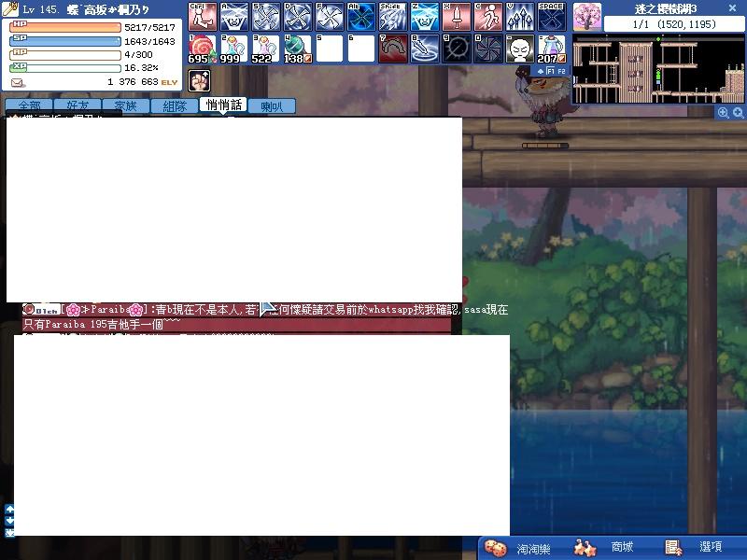This screenshot has width=747, height=560.
Task: Click the cherry tree map thumbnail
Action: coord(587,16)
